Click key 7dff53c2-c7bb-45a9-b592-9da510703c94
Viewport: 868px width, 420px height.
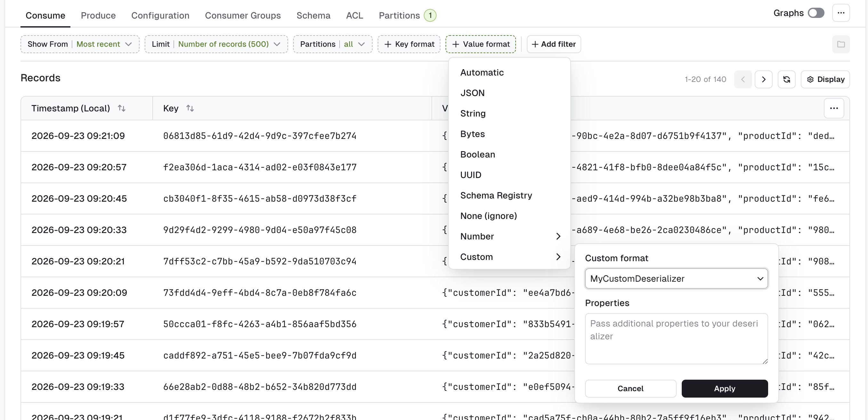pos(260,261)
